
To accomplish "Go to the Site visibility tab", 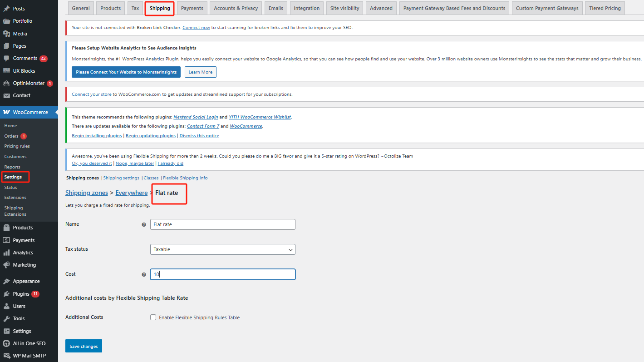I will pyautogui.click(x=345, y=8).
